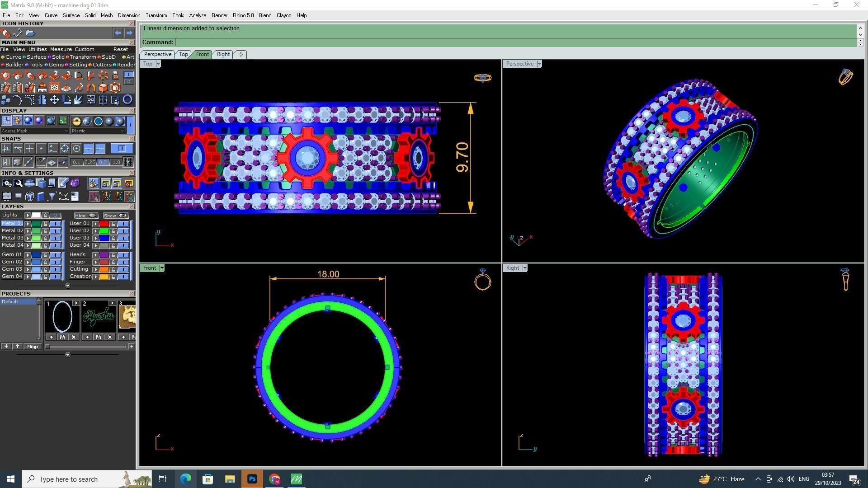Select the gold metal material ball
868x488 pixels.
click(x=76, y=121)
